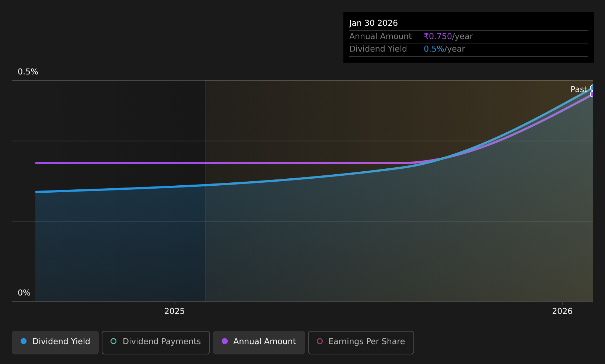Click the ₹0.750/year annual amount value
The width and height of the screenshot is (605, 364).
(x=448, y=36)
